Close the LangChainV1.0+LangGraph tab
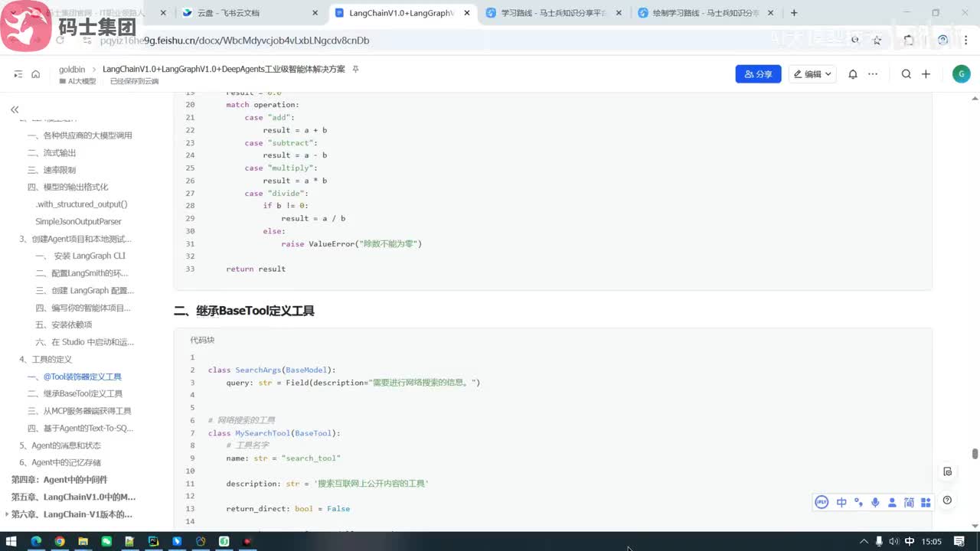Screen dimensions: 980x551 pyautogui.click(x=467, y=13)
